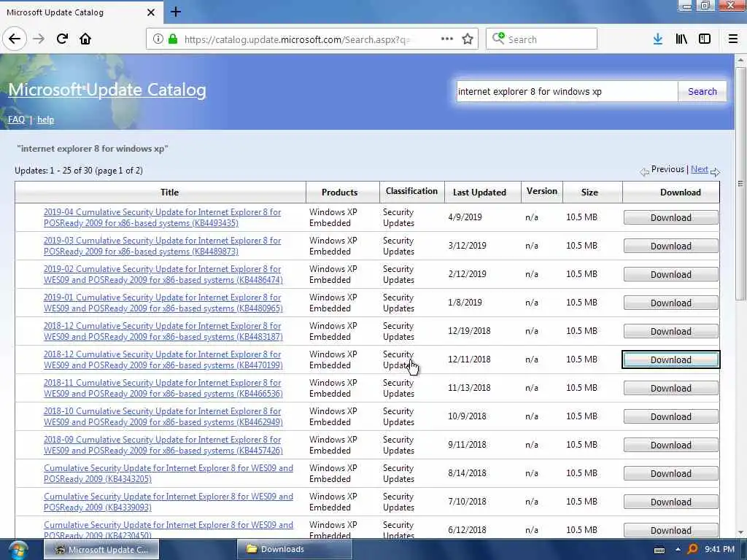Bookmark this page with the star icon
Screen dimensions: 747x560
coord(468,39)
